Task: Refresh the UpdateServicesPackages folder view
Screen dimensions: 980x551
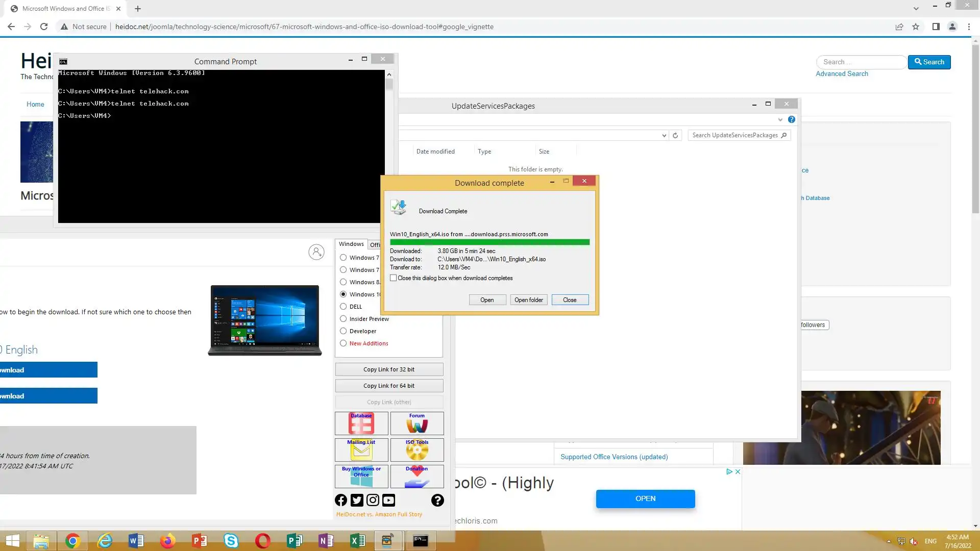Action: pyautogui.click(x=675, y=135)
